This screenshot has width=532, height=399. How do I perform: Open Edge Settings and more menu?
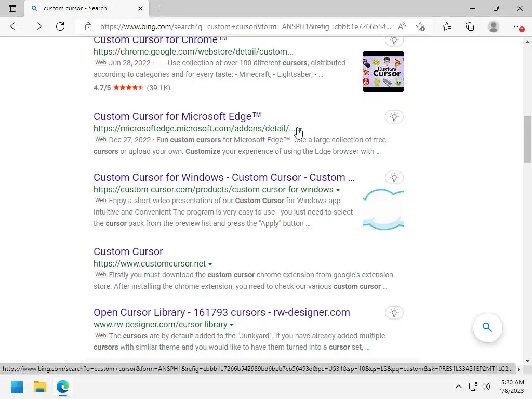[517, 26]
